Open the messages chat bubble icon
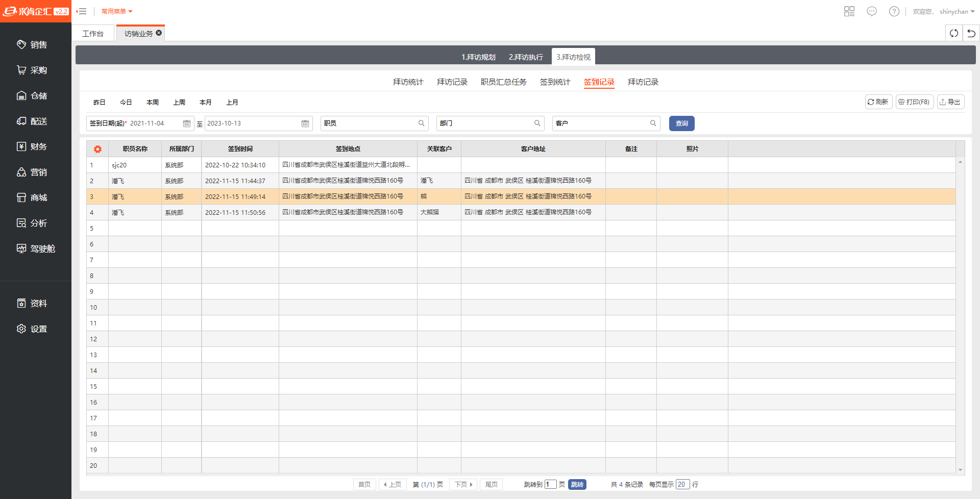This screenshot has height=499, width=980. 872,11
